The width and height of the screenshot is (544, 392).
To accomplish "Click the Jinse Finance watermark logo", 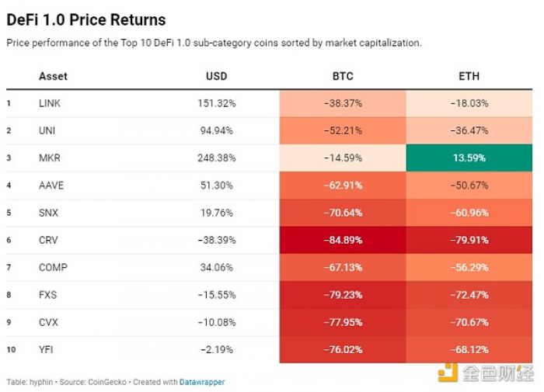I will [x=486, y=373].
